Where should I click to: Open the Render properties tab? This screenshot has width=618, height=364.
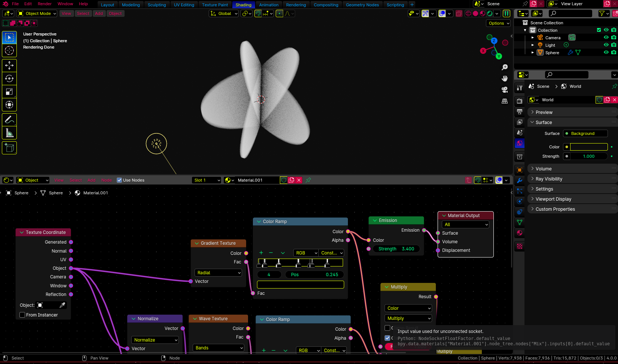click(x=520, y=101)
